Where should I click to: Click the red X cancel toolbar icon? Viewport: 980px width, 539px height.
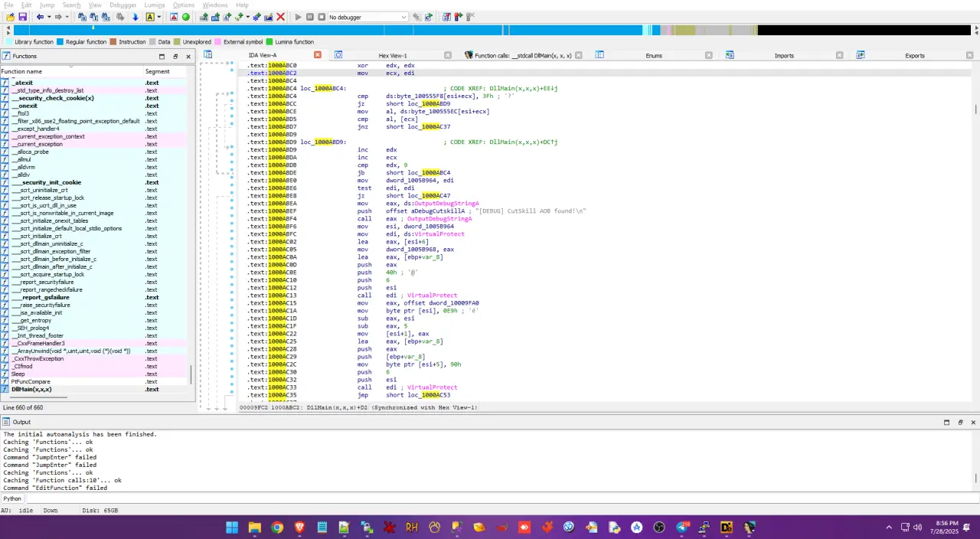280,17
